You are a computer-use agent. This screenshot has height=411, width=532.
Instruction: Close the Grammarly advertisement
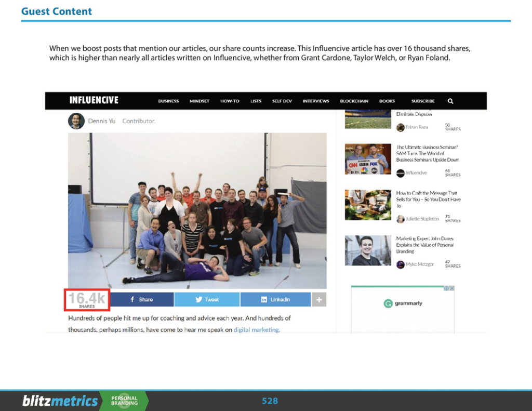(451, 288)
